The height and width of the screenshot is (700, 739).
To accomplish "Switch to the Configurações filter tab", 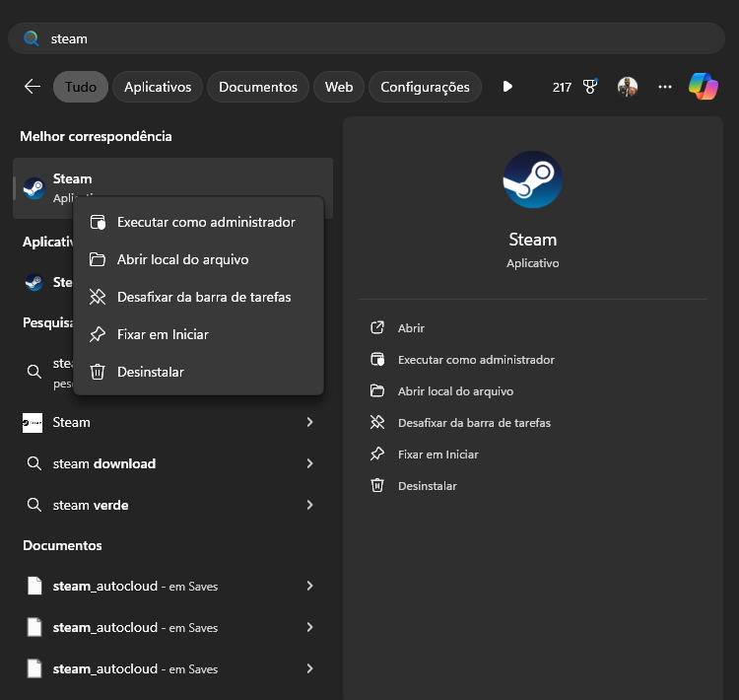I will (x=425, y=87).
